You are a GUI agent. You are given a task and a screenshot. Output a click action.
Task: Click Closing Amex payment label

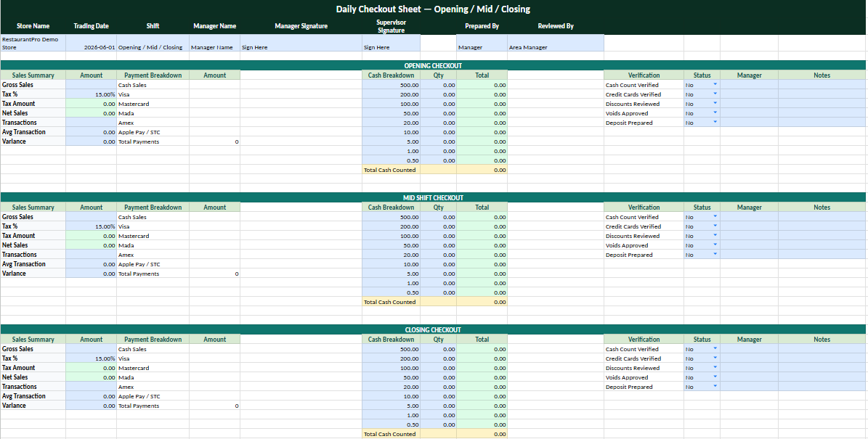tap(126, 387)
